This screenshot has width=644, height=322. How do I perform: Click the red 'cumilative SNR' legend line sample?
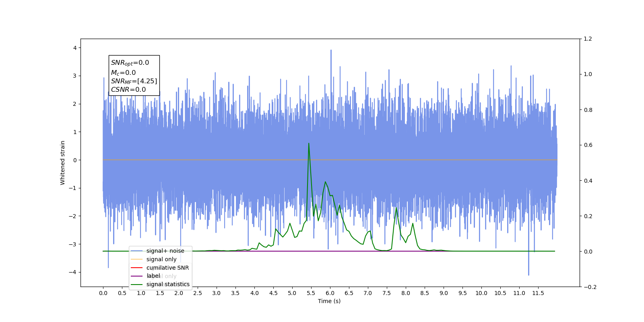point(137,268)
